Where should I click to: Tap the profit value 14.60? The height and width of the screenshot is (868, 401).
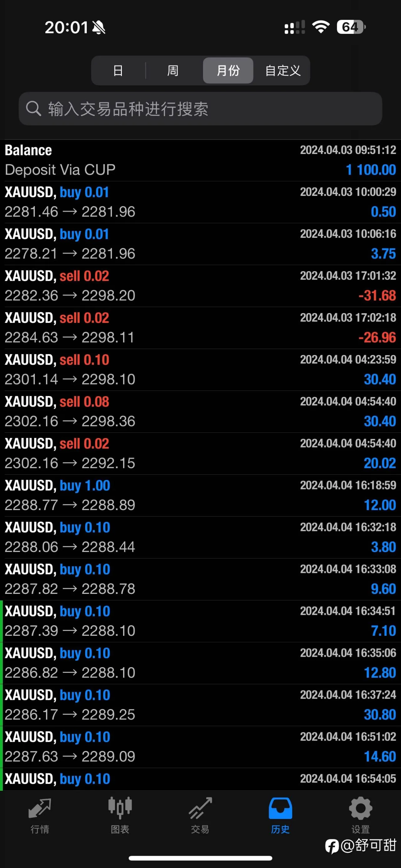380,757
